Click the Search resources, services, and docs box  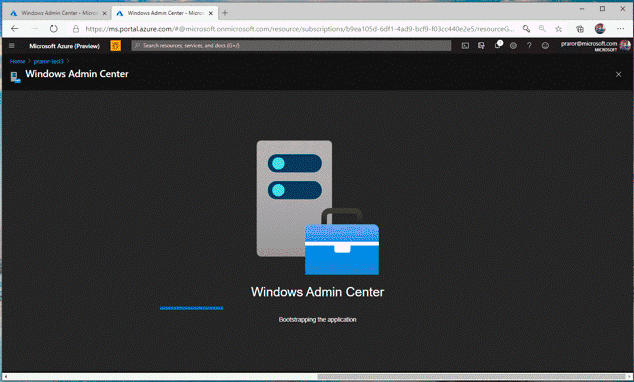[291, 46]
